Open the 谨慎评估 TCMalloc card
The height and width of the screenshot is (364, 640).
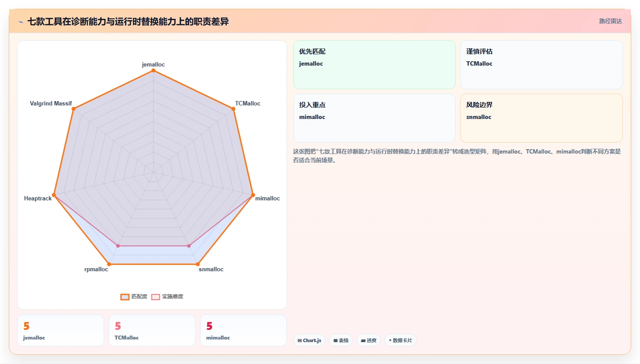click(542, 65)
